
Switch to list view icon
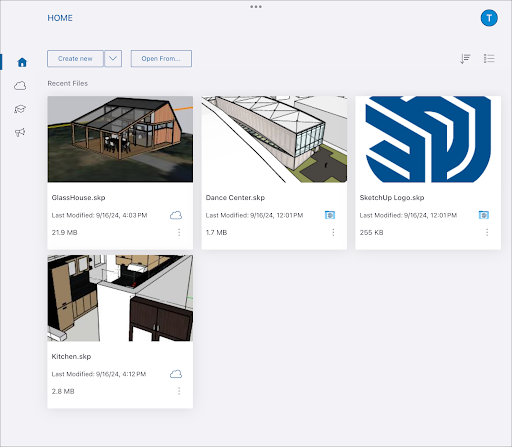click(489, 59)
